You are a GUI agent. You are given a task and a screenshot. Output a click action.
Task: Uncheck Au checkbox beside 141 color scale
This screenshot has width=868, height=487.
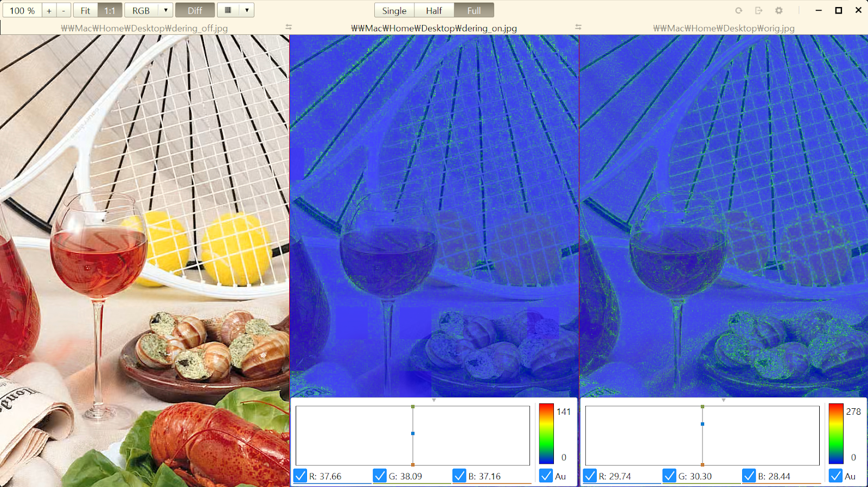coord(546,476)
